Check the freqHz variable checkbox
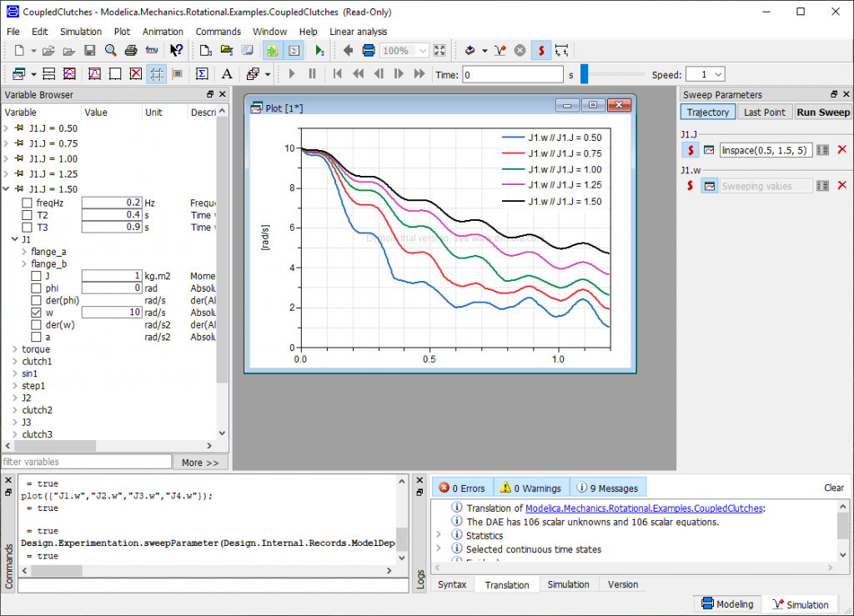The width and height of the screenshot is (854, 616). pyautogui.click(x=27, y=203)
